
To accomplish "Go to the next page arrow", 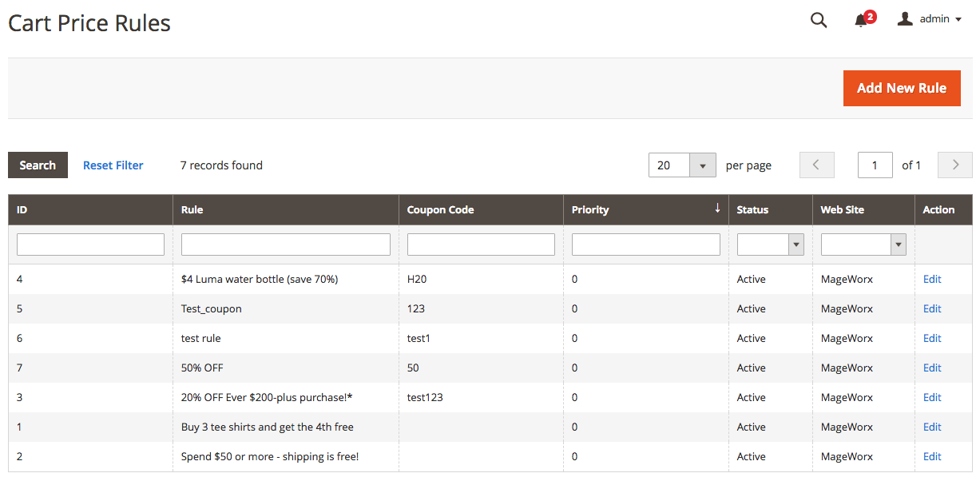I will (x=955, y=165).
